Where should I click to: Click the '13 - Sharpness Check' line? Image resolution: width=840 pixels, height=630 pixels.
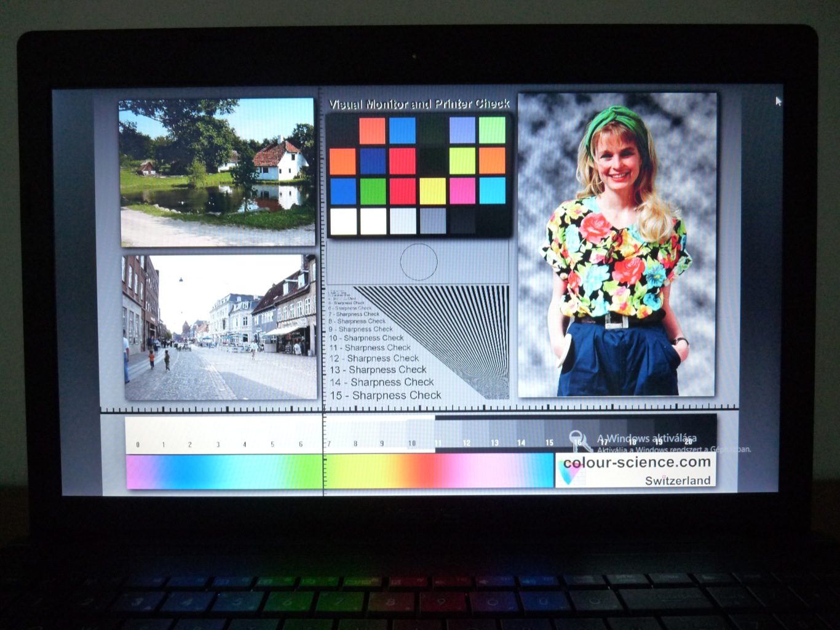coord(378,370)
